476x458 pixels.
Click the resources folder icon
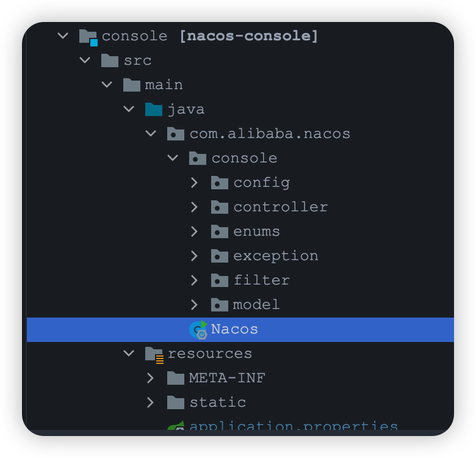point(154,354)
